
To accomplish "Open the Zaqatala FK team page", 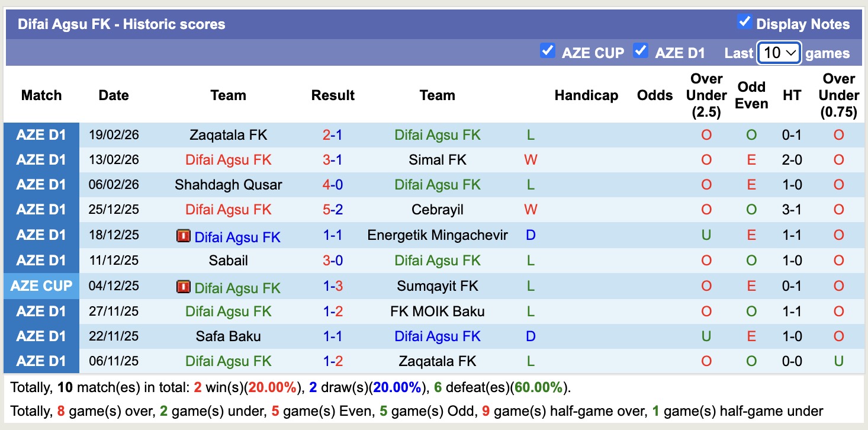I will [228, 134].
